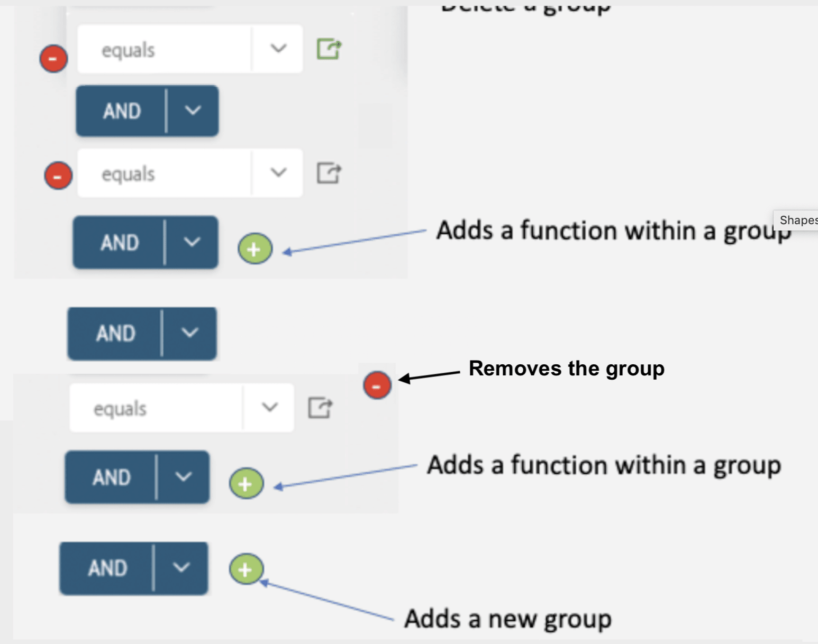Viewport: 818px width, 644px height.
Task: Open the top equals operator dropdown
Action: [x=278, y=49]
